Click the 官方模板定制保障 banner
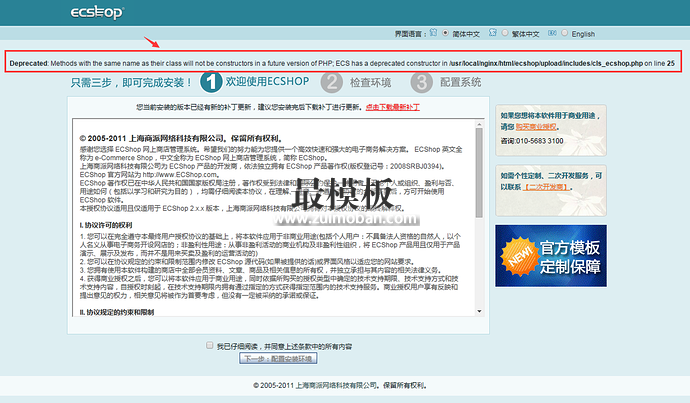The height and width of the screenshot is (403, 690). coord(551,256)
